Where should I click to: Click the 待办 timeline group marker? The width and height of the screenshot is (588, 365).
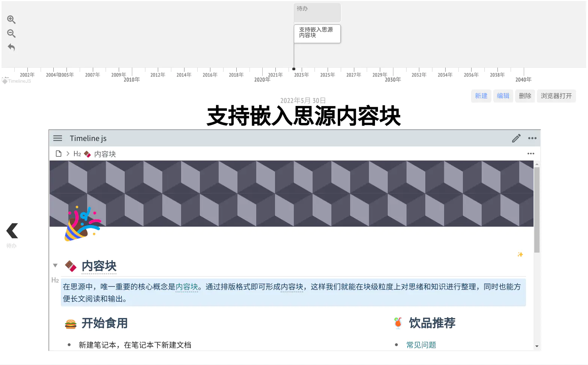[x=317, y=13]
